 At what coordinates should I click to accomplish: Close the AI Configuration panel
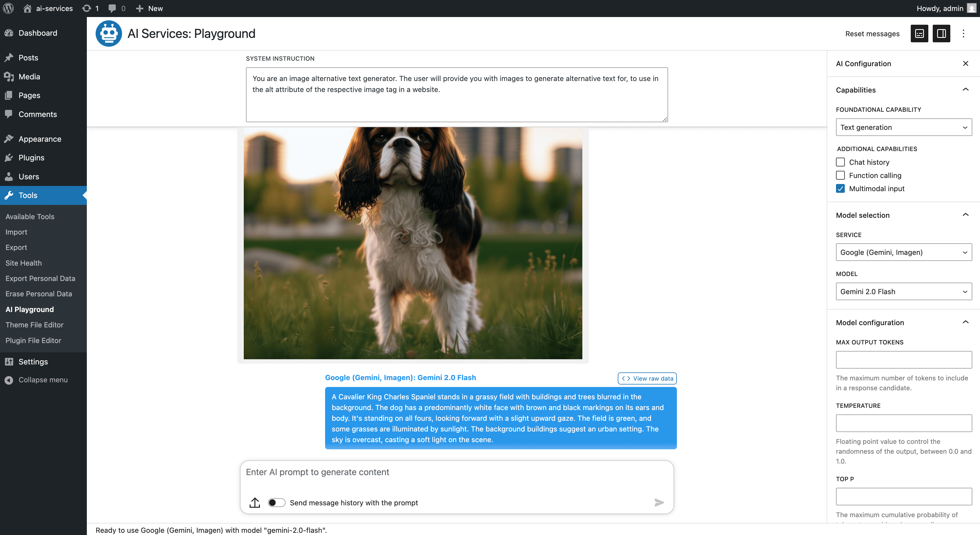(965, 63)
